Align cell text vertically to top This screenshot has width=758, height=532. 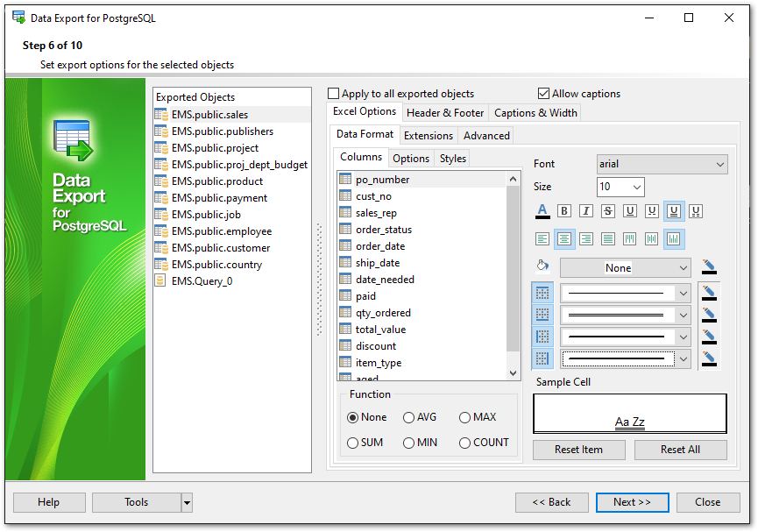(629, 239)
